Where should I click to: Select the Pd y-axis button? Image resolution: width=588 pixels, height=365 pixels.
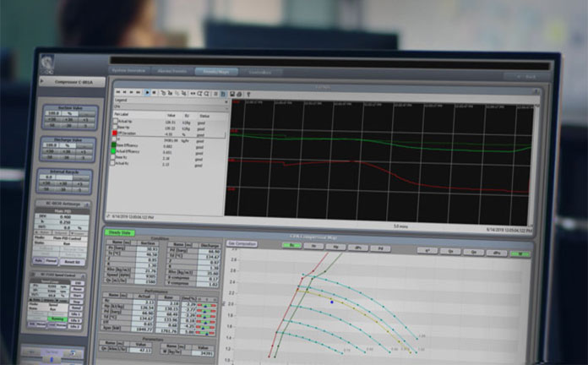380,248
